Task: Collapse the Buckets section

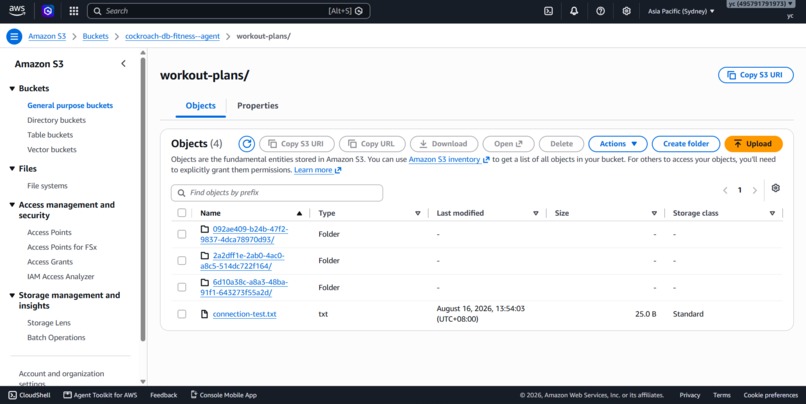Action: tap(12, 88)
